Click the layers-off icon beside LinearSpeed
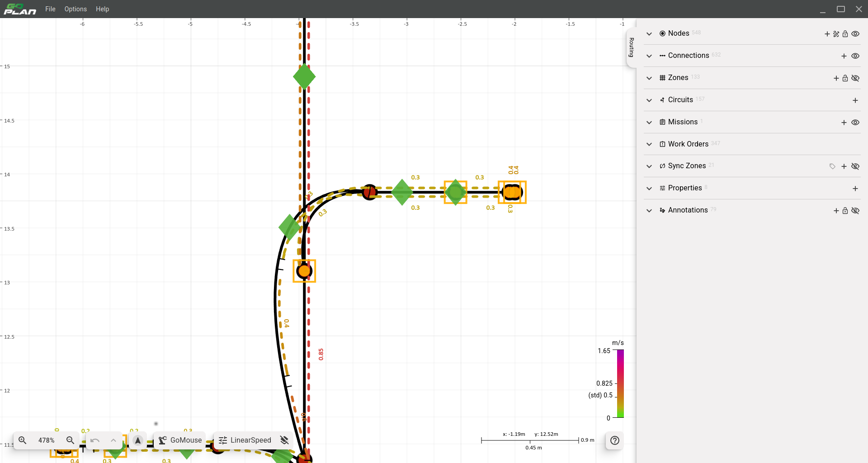868x463 pixels. click(284, 440)
